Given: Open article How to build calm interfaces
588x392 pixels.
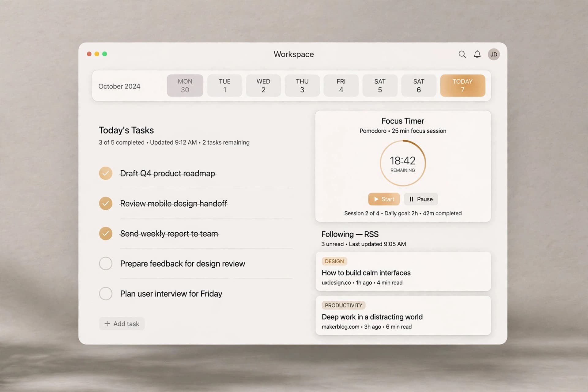Looking at the screenshot, I should click(403, 271).
